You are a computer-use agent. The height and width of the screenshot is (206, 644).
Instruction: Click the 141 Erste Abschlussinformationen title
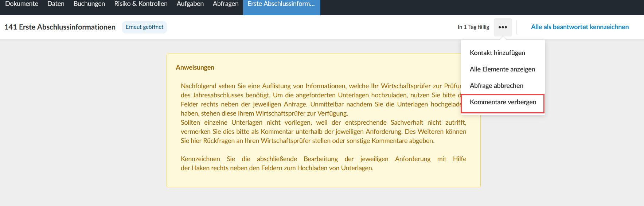point(60,27)
